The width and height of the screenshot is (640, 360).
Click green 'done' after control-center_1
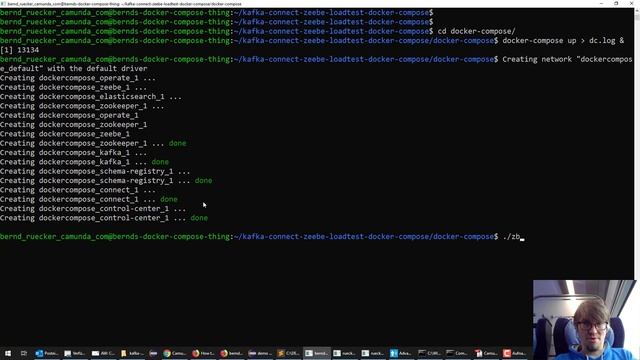[199, 218]
